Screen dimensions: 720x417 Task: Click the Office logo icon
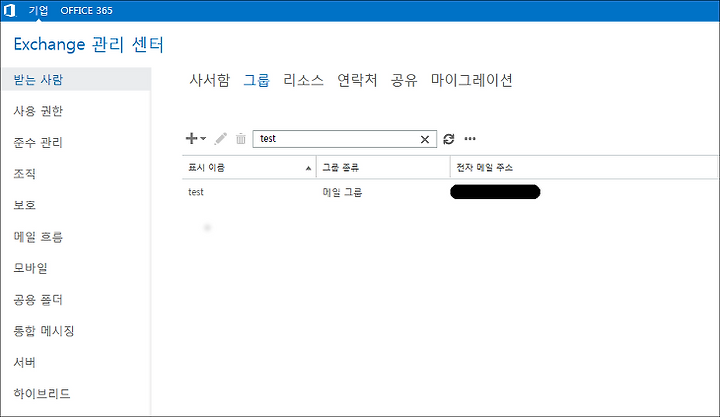coord(10,10)
